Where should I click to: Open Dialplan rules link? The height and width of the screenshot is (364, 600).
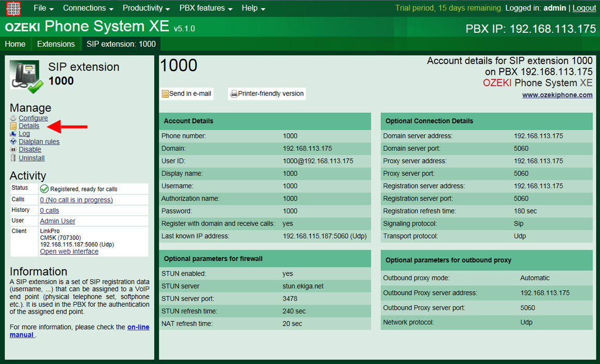pos(39,141)
